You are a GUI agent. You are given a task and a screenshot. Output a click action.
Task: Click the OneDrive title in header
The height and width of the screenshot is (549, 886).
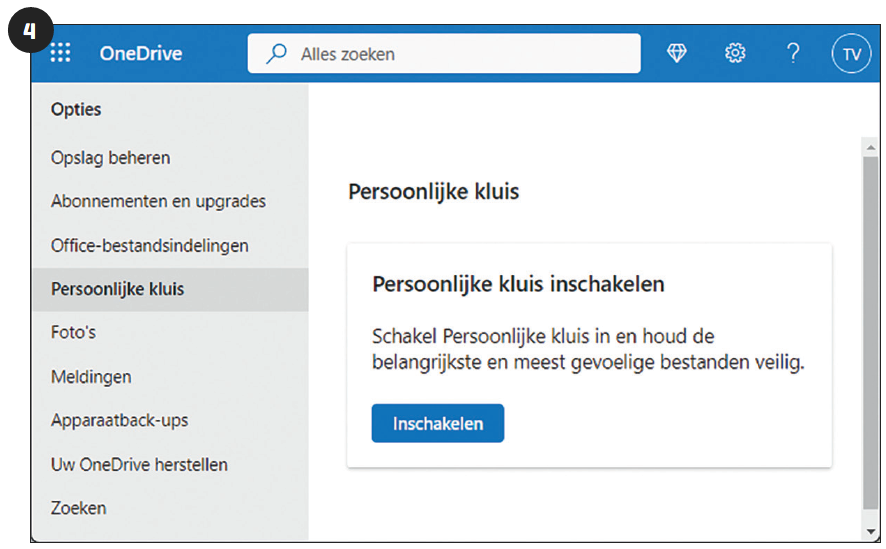point(141,54)
